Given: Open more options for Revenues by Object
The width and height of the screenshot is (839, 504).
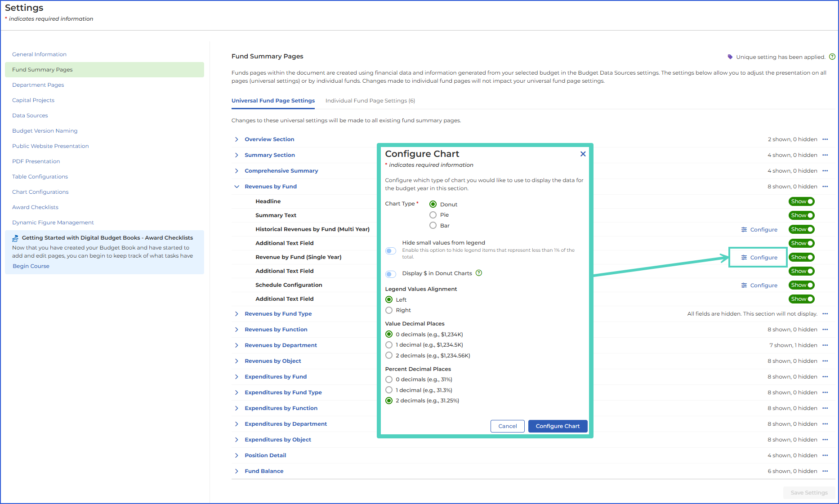Looking at the screenshot, I should tap(825, 361).
